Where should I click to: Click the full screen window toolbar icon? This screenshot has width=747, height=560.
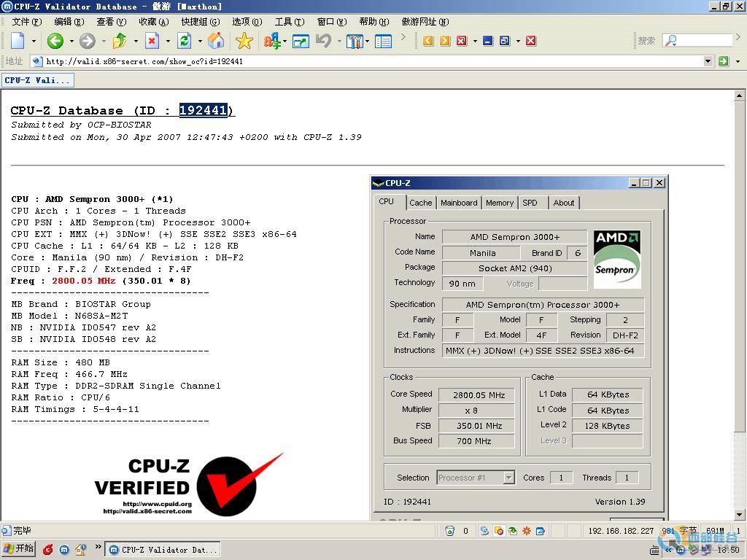pyautogui.click(x=301, y=42)
